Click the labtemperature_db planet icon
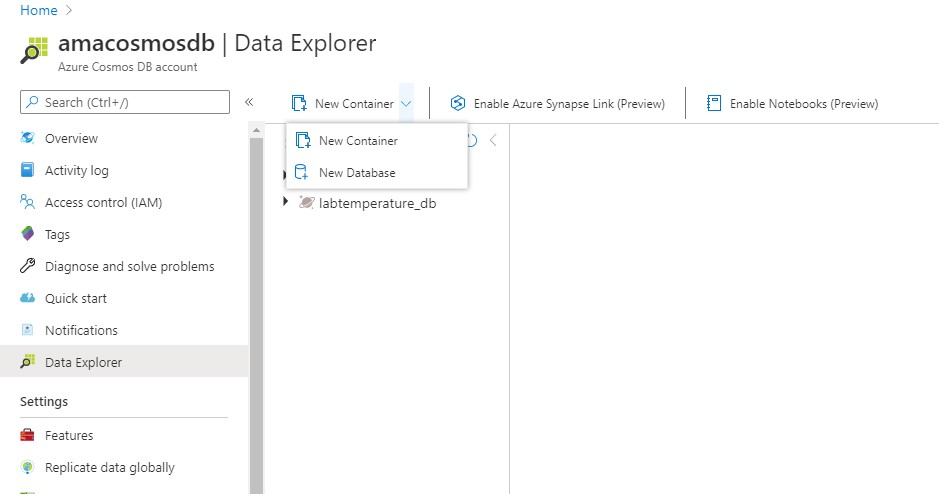 [306, 202]
